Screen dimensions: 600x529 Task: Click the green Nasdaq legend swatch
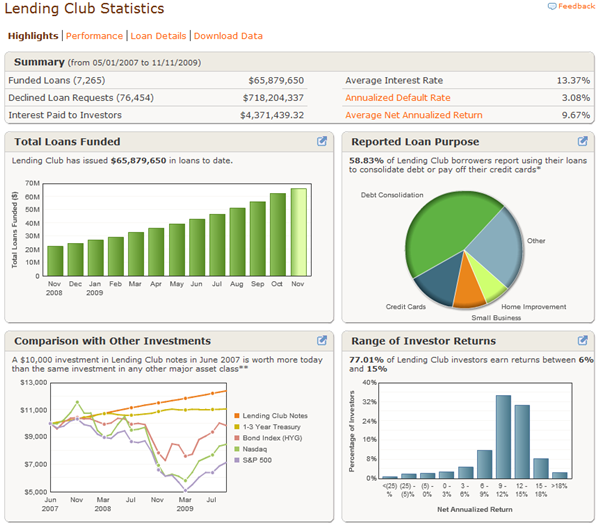(x=237, y=449)
